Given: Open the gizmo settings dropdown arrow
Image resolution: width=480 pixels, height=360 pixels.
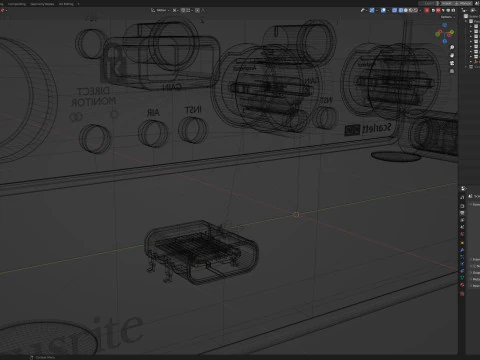Looking at the screenshot, I should click(x=377, y=10).
